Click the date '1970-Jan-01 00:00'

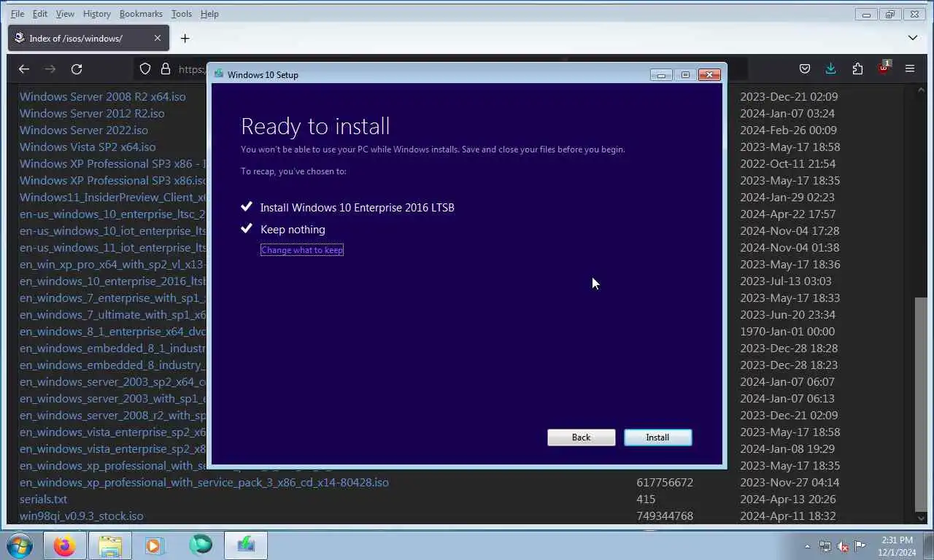[x=787, y=331]
